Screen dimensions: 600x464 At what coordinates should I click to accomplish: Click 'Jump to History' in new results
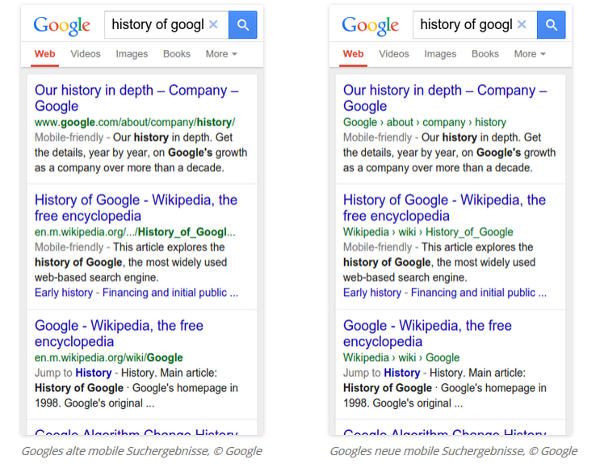382,373
